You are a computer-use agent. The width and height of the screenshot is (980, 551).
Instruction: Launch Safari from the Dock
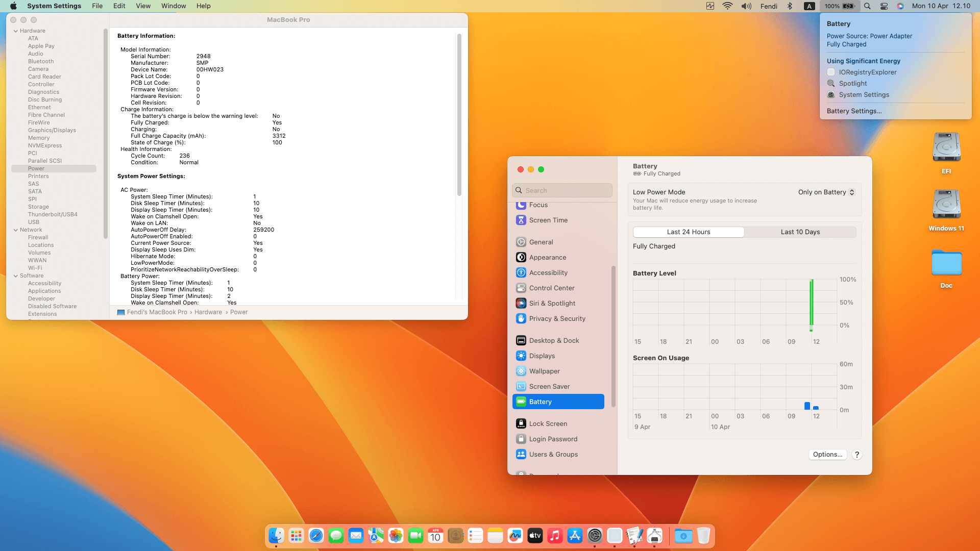point(316,536)
